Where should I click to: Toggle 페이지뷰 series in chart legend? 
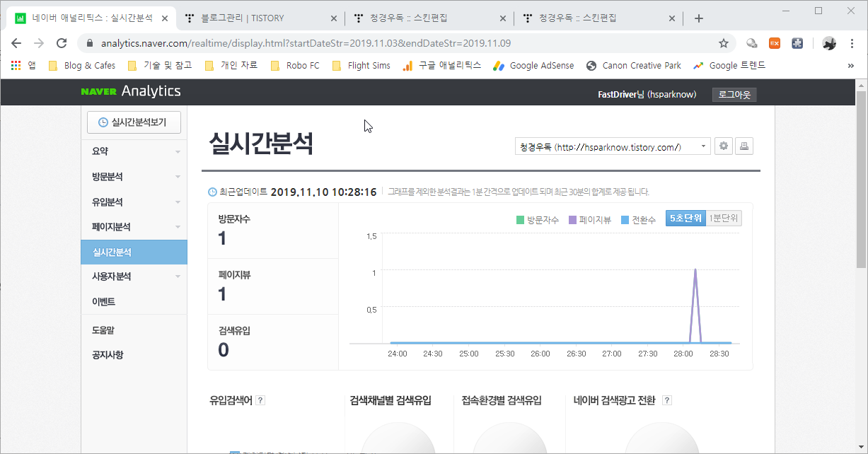point(591,219)
